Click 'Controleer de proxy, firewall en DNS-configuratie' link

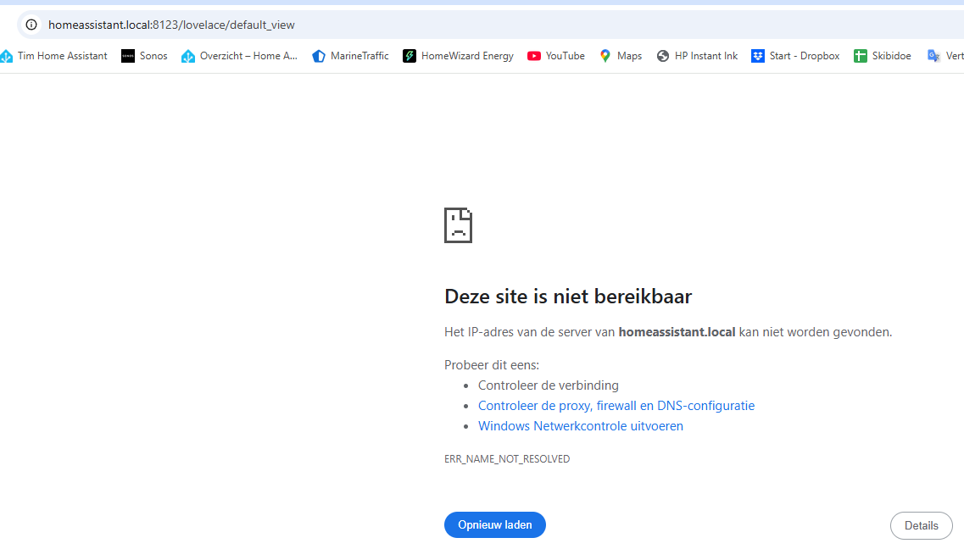pyautogui.click(x=616, y=406)
